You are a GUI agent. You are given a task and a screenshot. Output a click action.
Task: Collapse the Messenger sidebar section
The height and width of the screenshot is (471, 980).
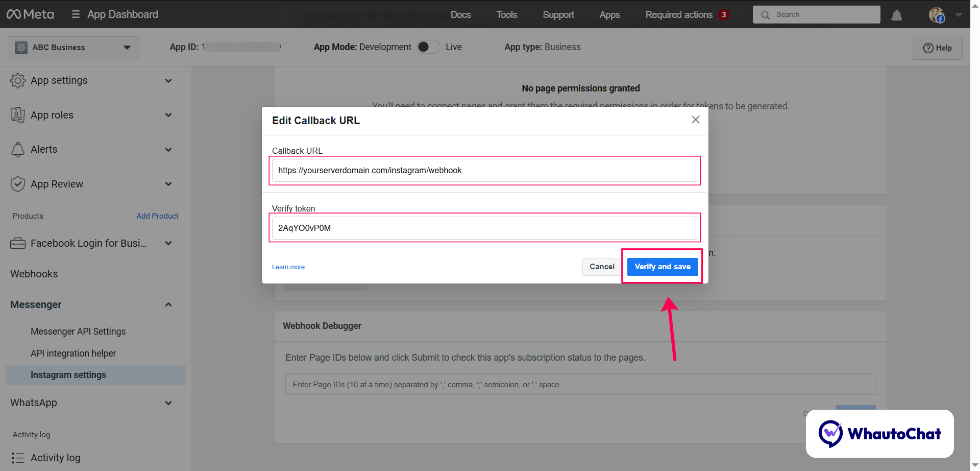[168, 304]
